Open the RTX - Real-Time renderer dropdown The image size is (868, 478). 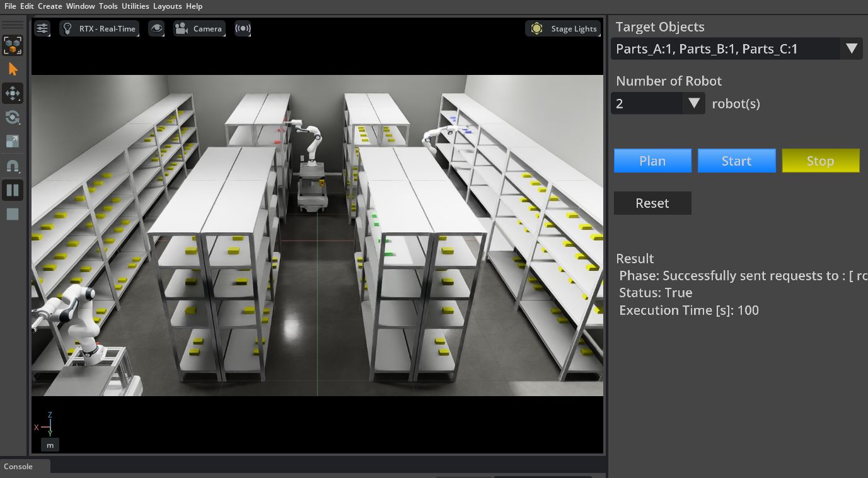(99, 28)
